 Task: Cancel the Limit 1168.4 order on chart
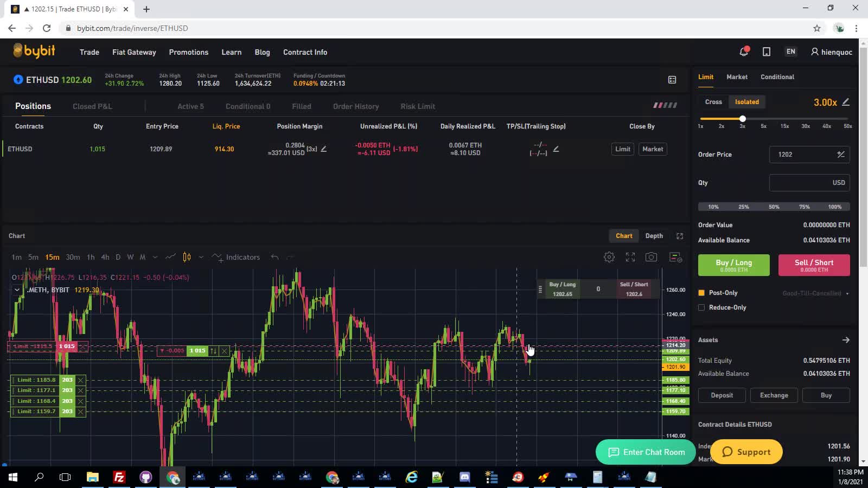[80, 401]
